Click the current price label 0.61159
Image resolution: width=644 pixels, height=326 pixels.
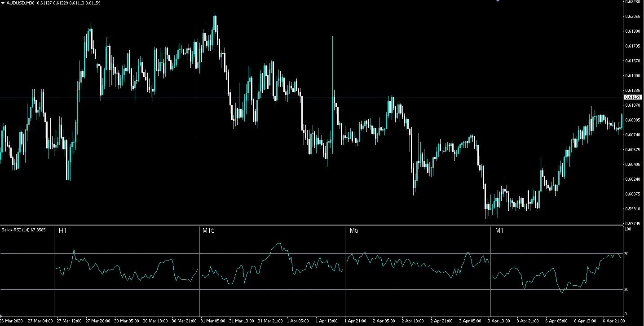tap(632, 97)
